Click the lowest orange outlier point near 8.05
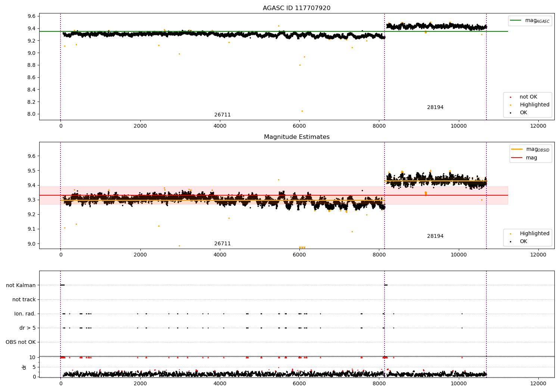Viewport: 560px width, 392px height. (x=302, y=111)
